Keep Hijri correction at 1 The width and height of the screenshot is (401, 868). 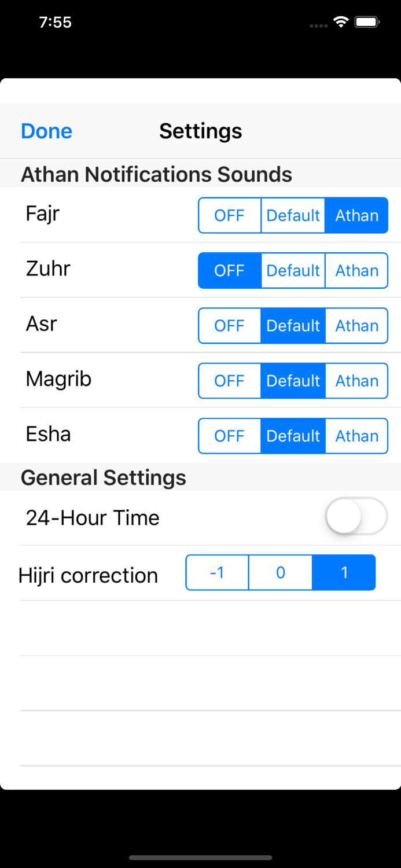(344, 572)
